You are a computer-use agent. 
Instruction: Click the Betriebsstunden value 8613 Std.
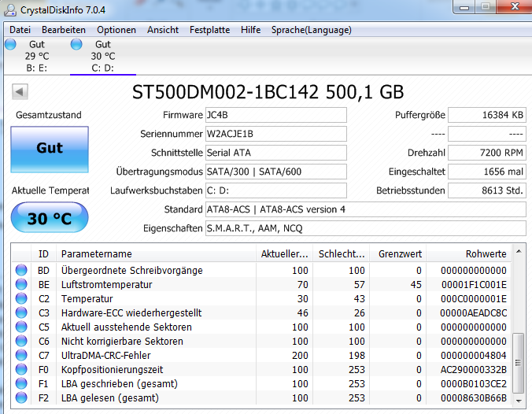[487, 190]
